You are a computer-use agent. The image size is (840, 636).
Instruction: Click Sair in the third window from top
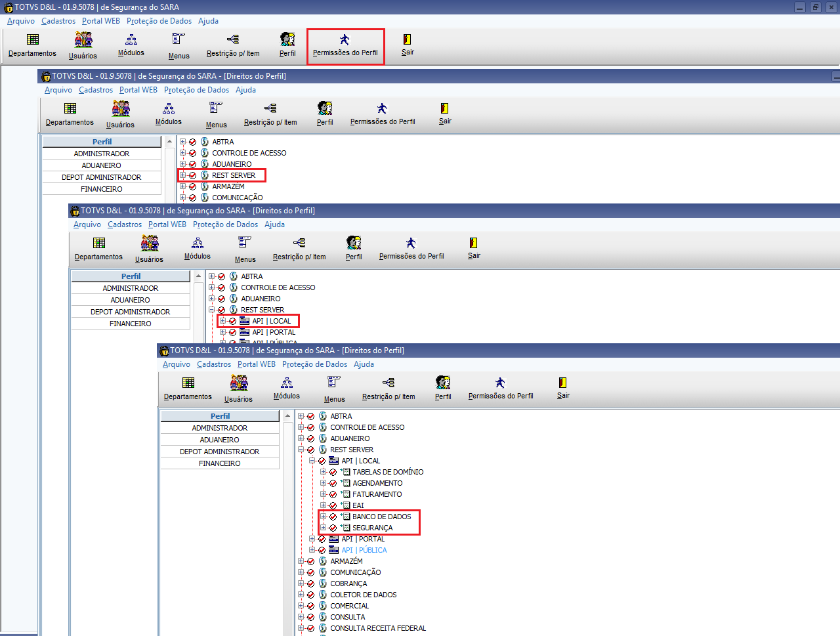coord(474,249)
